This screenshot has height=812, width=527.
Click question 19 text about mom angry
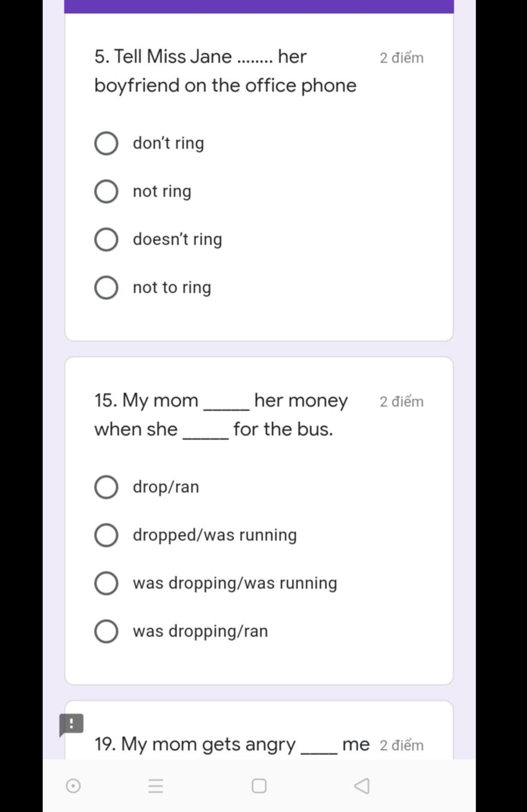232,744
